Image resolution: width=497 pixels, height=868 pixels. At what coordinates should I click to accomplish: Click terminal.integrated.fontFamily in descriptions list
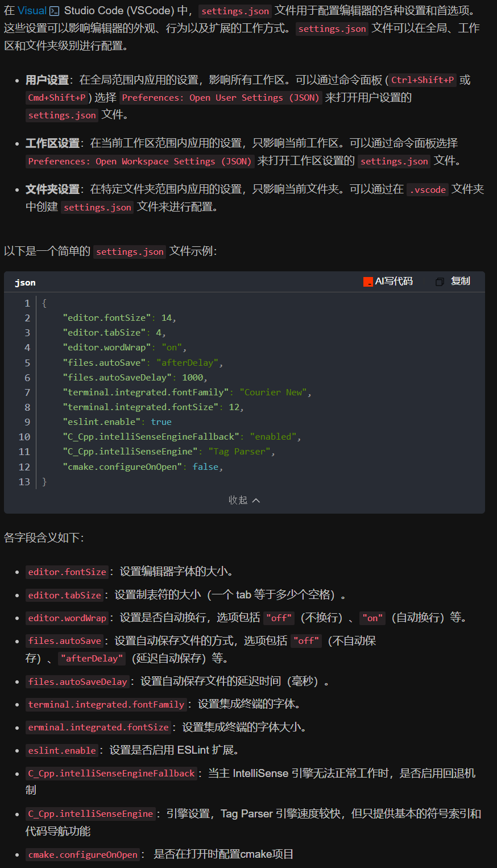106,705
